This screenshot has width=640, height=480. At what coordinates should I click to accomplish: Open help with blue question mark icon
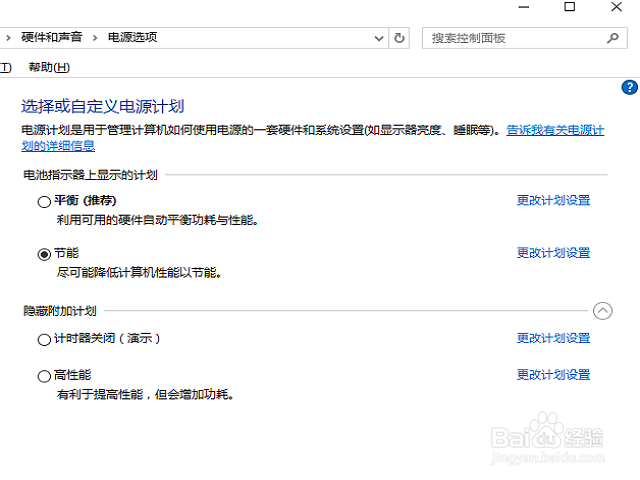click(x=629, y=87)
